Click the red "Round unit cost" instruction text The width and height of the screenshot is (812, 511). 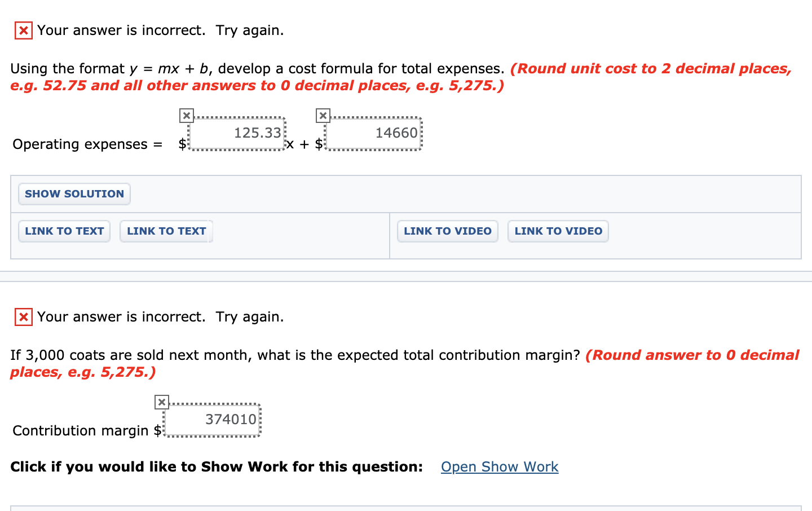pos(651,69)
